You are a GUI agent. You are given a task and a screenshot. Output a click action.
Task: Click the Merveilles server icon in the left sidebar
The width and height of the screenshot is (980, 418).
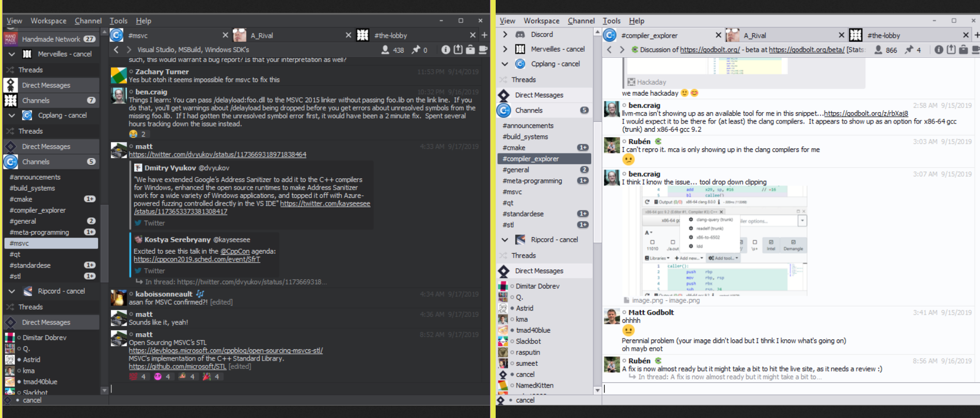coord(27,54)
